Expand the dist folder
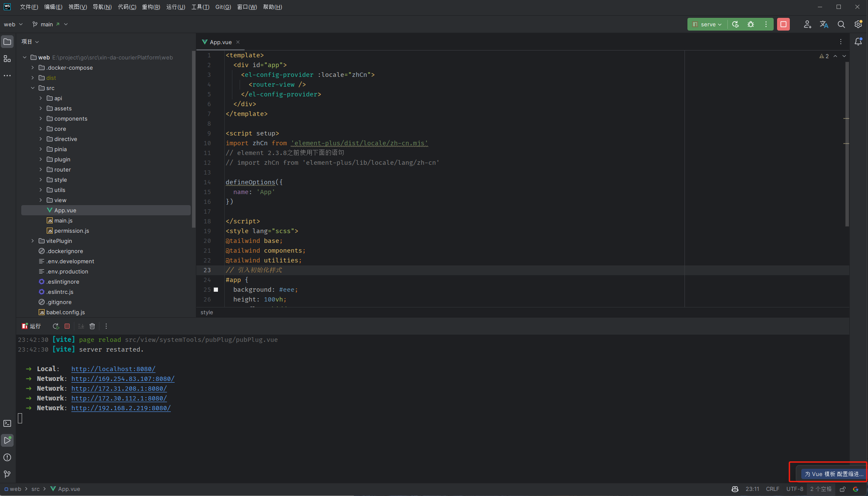Screen dimensions: 868x496 pos(33,78)
